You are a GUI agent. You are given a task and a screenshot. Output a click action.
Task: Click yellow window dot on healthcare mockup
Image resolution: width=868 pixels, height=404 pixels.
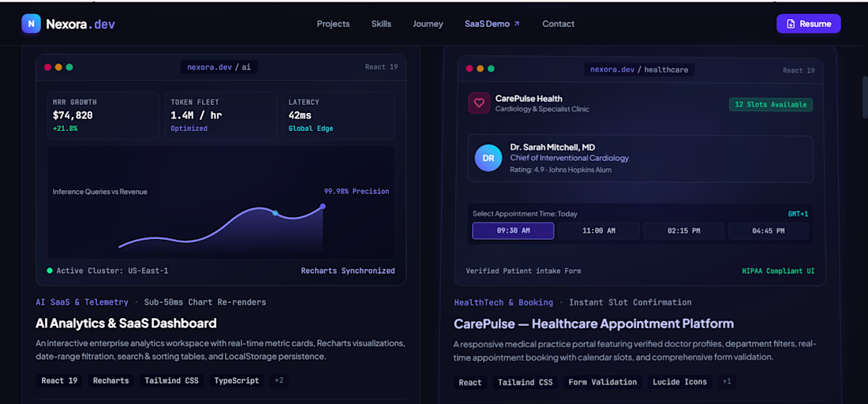click(x=480, y=69)
